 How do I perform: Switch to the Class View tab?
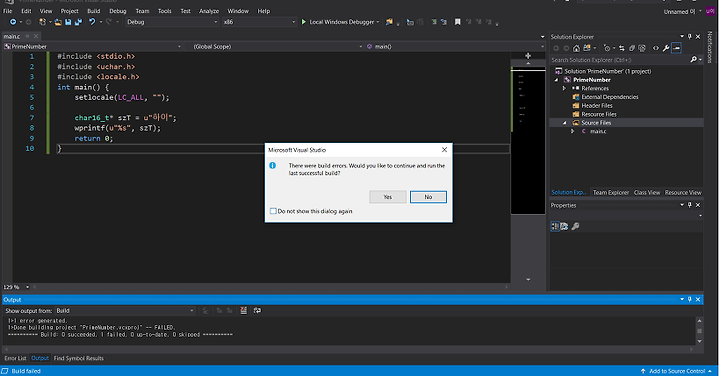point(647,192)
